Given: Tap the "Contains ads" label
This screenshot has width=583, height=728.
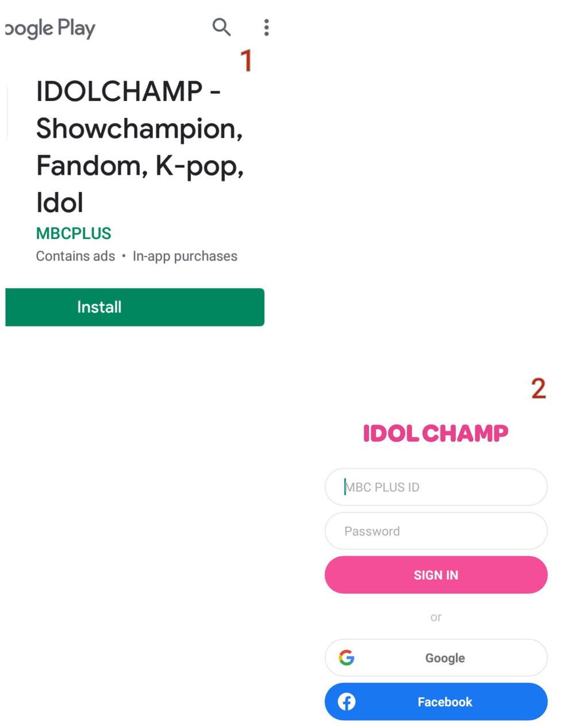Looking at the screenshot, I should tap(75, 256).
